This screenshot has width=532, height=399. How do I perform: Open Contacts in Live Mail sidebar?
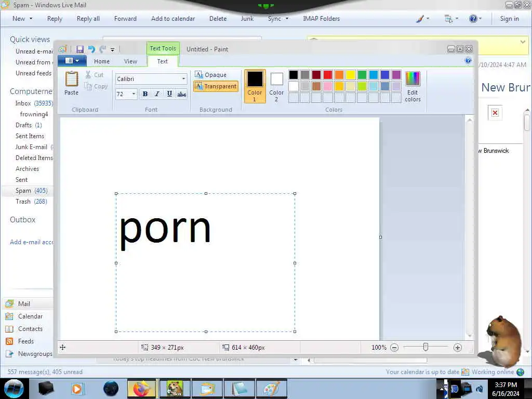point(24,329)
